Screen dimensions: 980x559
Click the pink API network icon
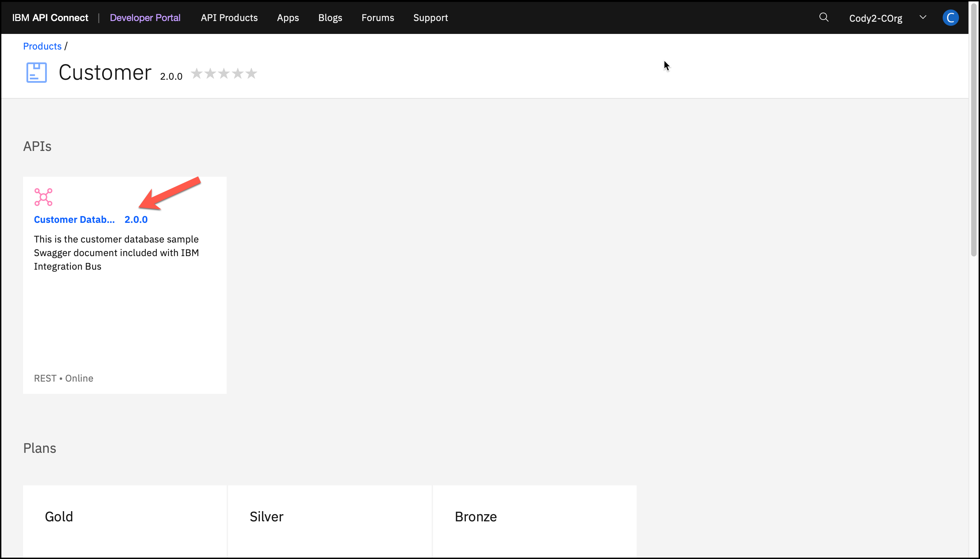(43, 197)
